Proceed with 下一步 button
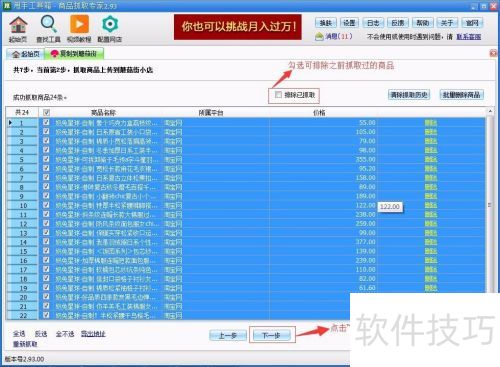Viewport: 500px width, 367px height. [x=272, y=335]
